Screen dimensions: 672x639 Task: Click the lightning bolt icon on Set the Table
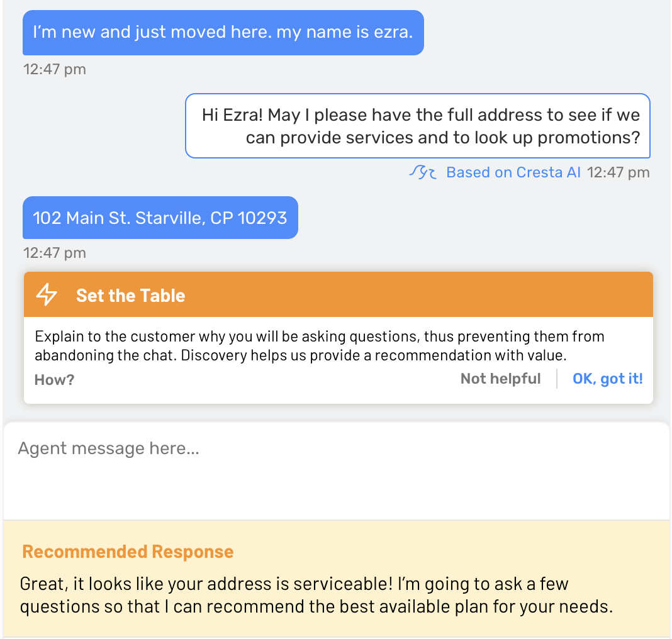[x=47, y=294]
